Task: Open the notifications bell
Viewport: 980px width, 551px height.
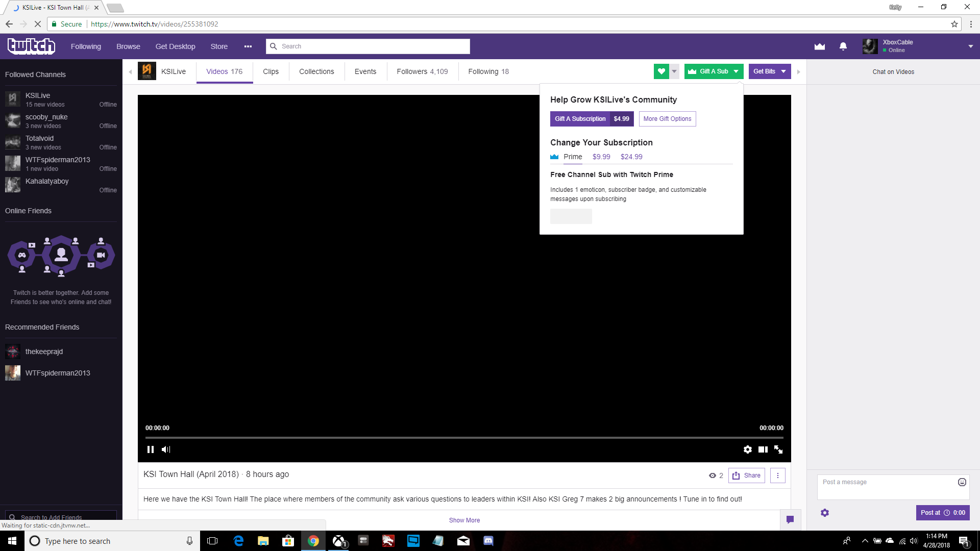Action: [x=843, y=46]
